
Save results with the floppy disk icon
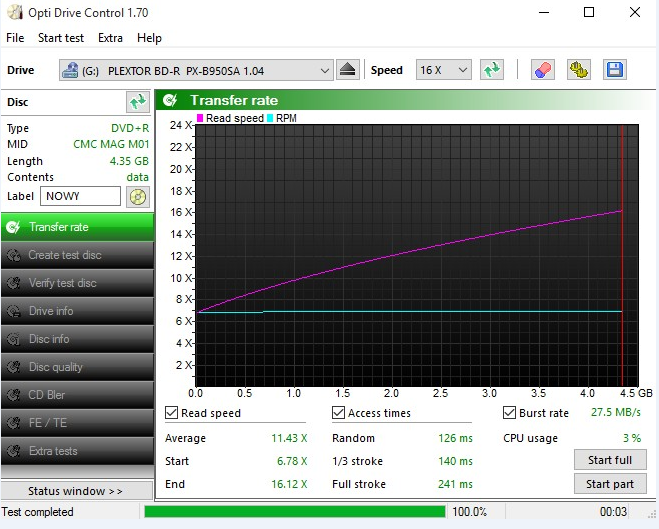614,70
